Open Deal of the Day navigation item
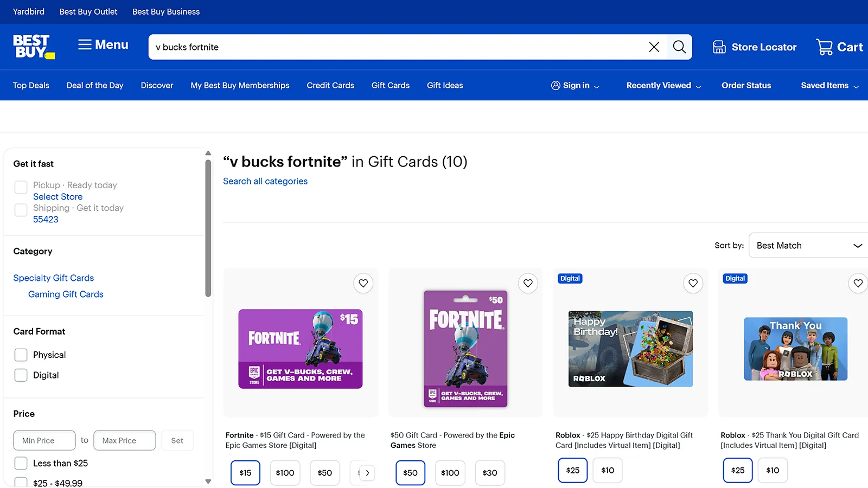Image resolution: width=868 pixels, height=488 pixels. [x=94, y=85]
